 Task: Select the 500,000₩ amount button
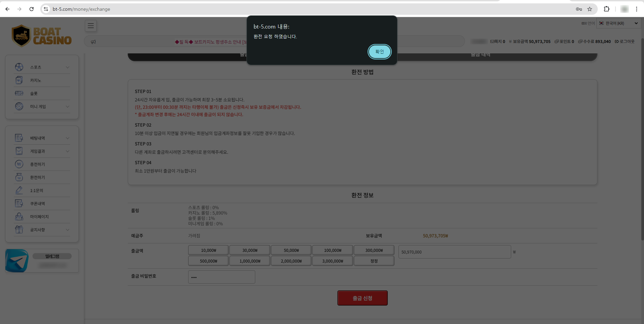208,261
